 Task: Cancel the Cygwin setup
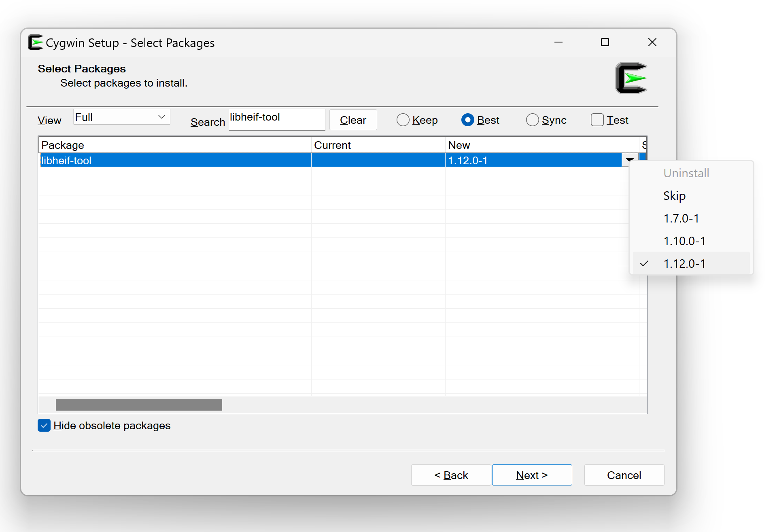(624, 475)
